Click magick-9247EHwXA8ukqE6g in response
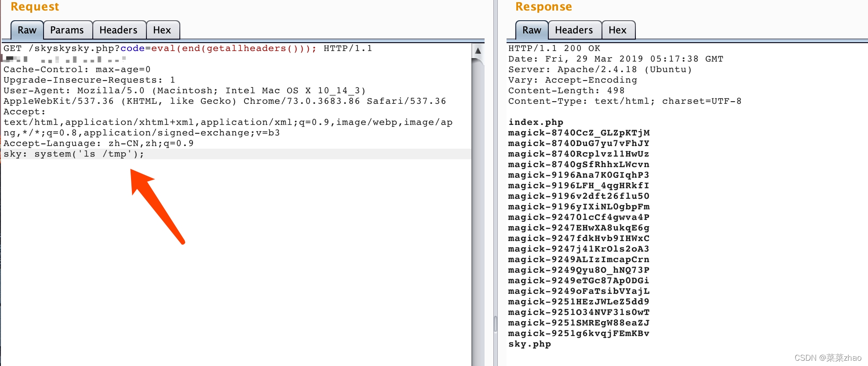 click(579, 228)
